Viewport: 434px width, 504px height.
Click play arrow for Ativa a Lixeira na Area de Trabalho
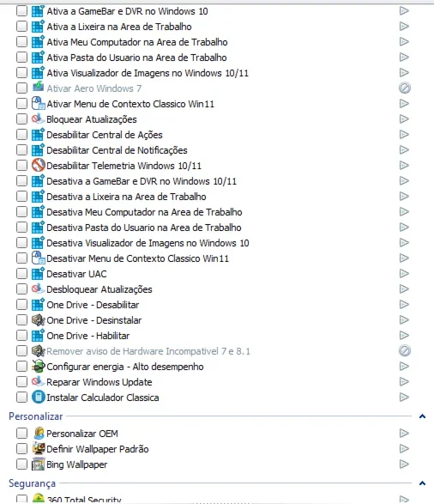[x=404, y=27]
